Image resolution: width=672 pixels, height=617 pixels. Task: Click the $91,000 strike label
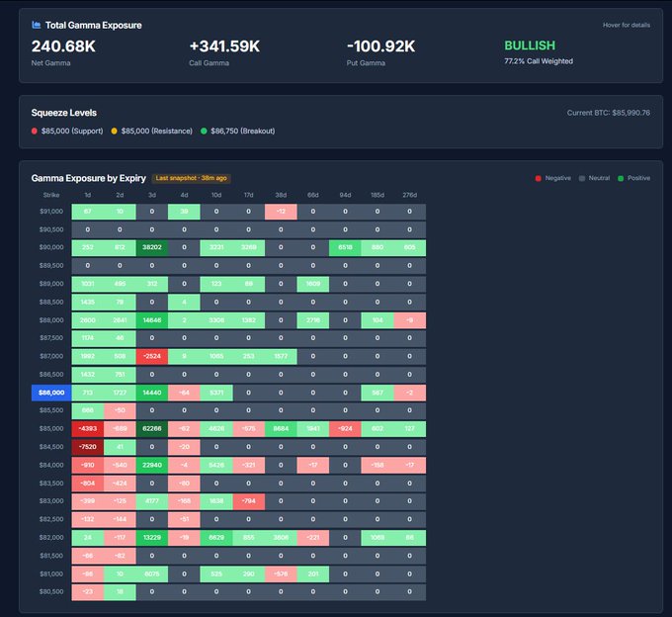tap(51, 212)
